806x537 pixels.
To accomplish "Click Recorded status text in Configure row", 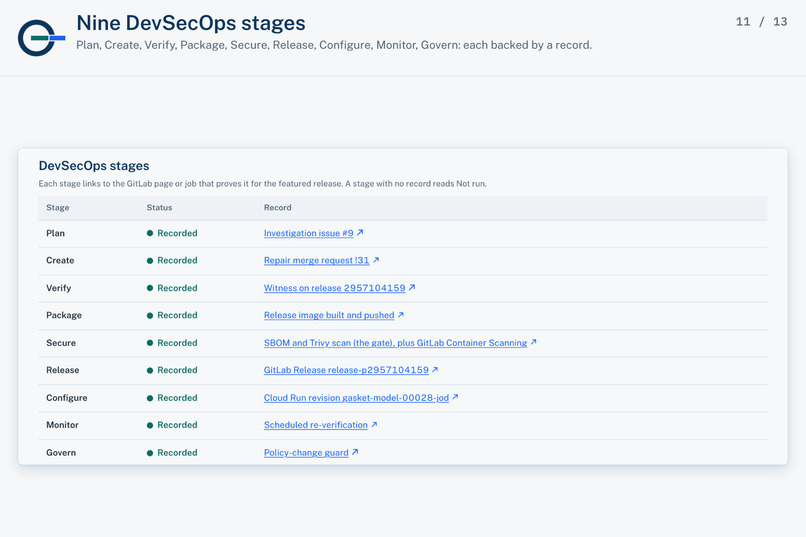I will point(177,398).
